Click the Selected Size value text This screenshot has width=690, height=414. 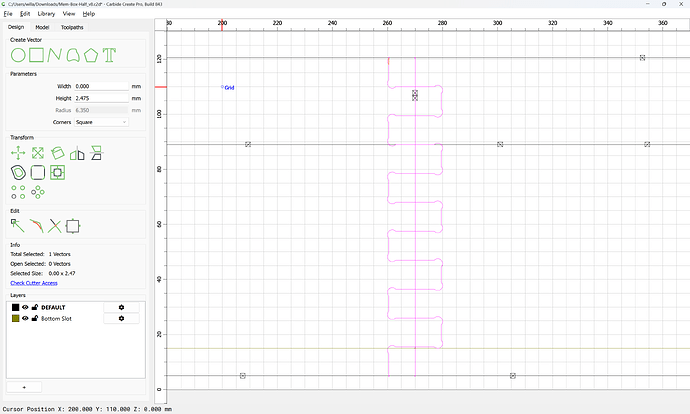62,273
